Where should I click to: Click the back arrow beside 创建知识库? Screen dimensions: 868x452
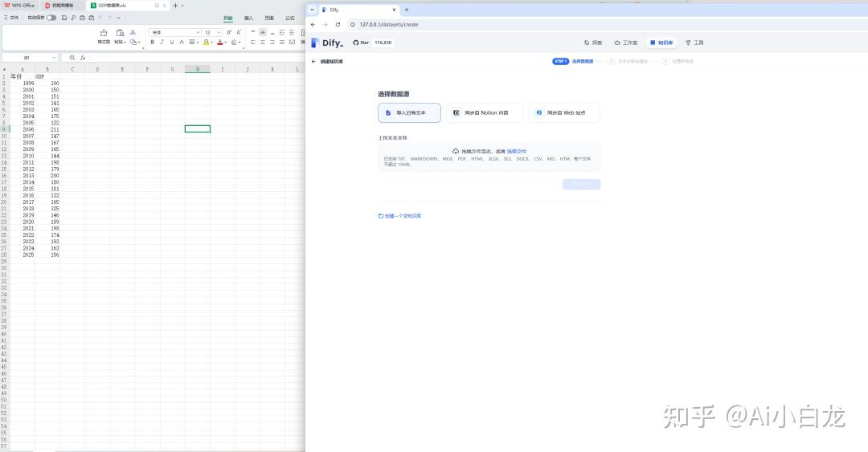(313, 61)
